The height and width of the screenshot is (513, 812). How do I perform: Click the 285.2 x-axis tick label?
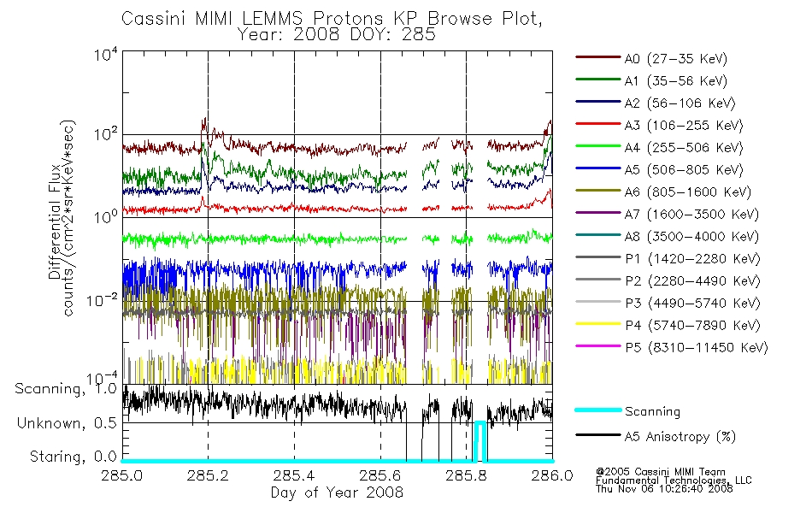pyautogui.click(x=208, y=475)
